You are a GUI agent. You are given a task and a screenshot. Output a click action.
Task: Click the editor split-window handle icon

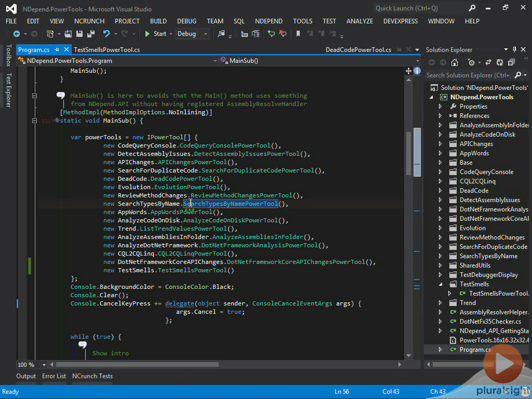click(408, 71)
